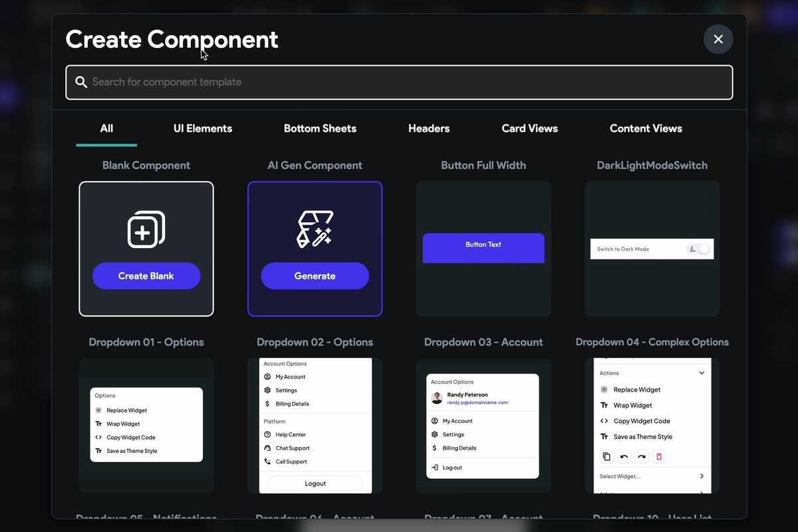Click Randy Peterson's avatar in Dropdown 03
798x532 pixels.
[x=437, y=398]
